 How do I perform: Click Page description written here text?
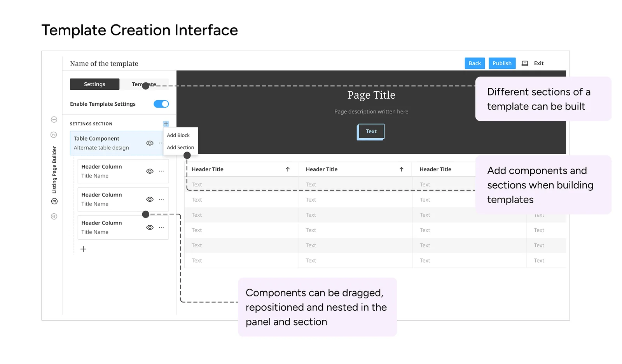pyautogui.click(x=371, y=111)
